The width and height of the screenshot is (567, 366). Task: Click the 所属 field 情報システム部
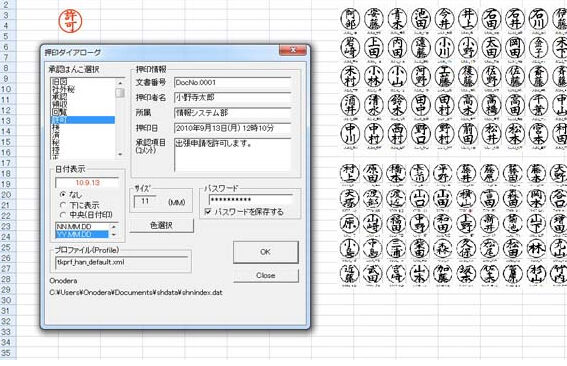pos(232,113)
